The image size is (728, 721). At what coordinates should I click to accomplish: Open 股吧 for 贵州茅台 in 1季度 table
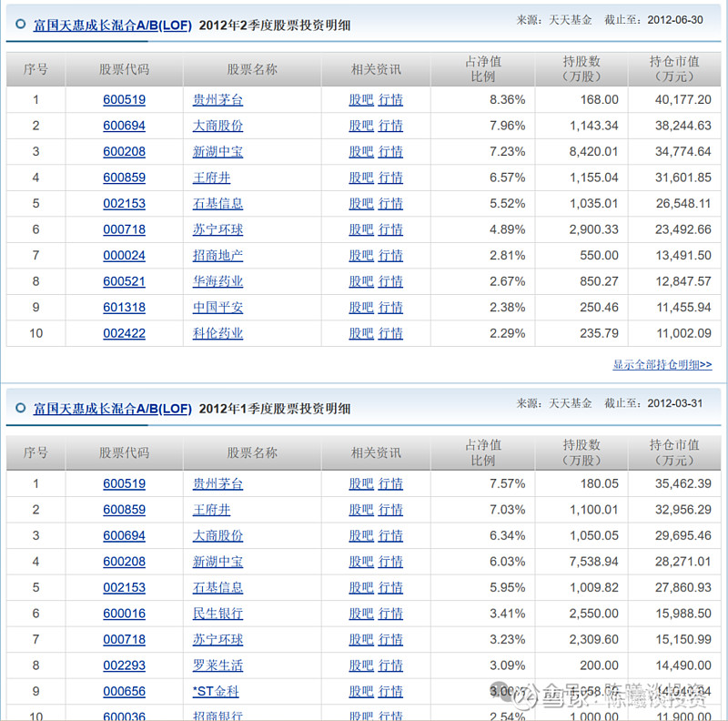coord(361,484)
